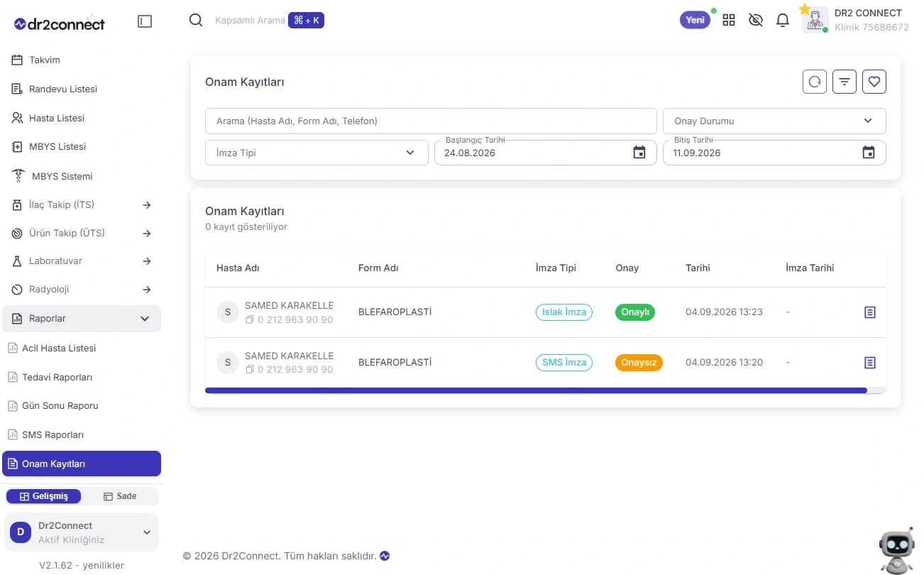Click the Onaysız status badge

click(x=639, y=363)
